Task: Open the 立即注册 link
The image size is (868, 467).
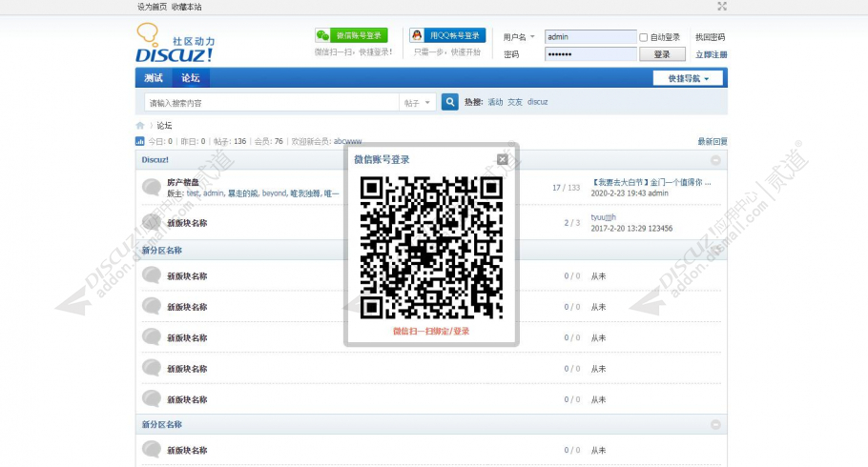Action: click(712, 54)
